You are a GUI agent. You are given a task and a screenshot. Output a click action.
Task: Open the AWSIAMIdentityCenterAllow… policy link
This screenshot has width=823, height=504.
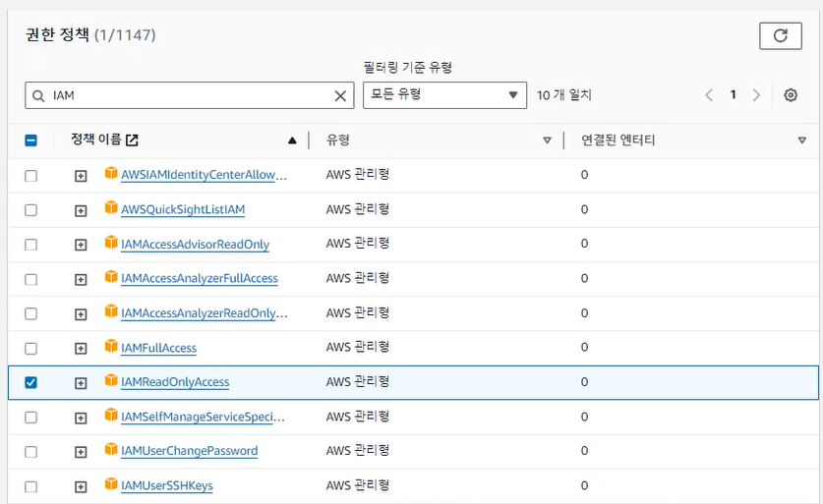[204, 175]
